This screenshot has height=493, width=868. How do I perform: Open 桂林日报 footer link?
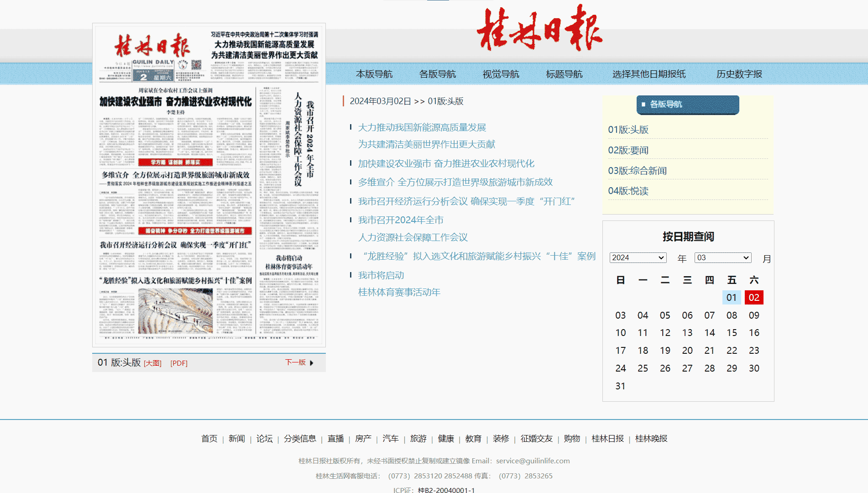pyautogui.click(x=608, y=439)
